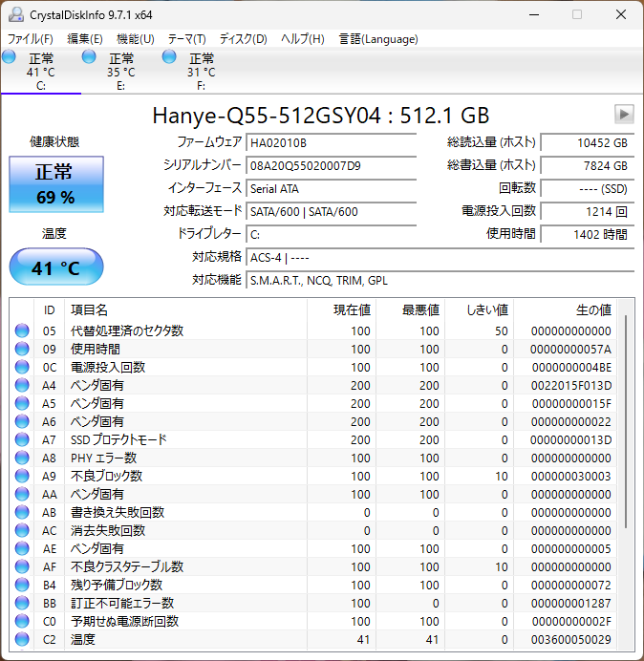Click the 現在値 column header
This screenshot has height=661, width=644.
pos(341,309)
